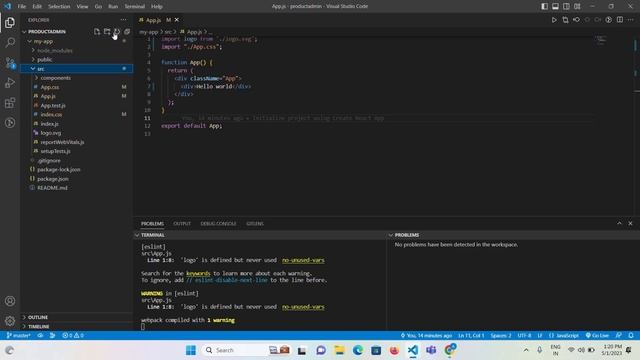This screenshot has height=360, width=640.
Task: Click the Windows Start button
Action: pos(191,350)
